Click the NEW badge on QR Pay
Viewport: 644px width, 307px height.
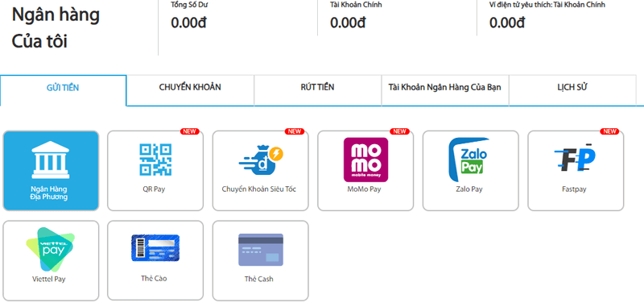190,131
